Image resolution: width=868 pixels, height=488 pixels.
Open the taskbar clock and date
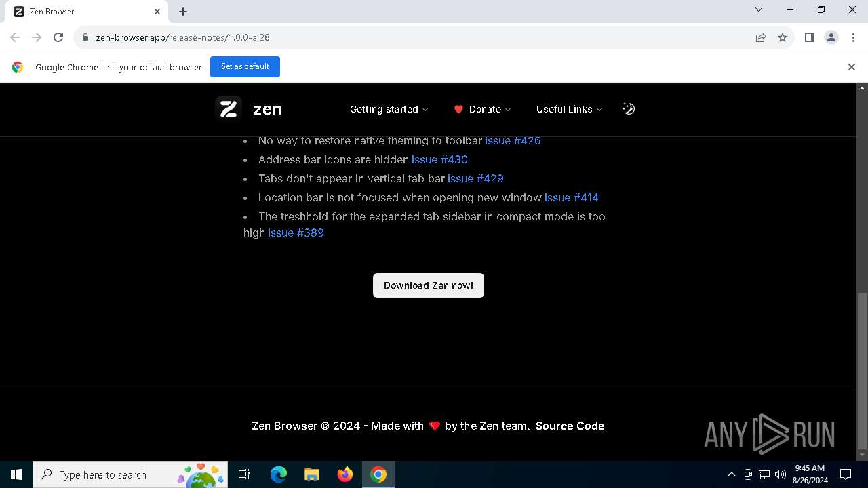810,474
